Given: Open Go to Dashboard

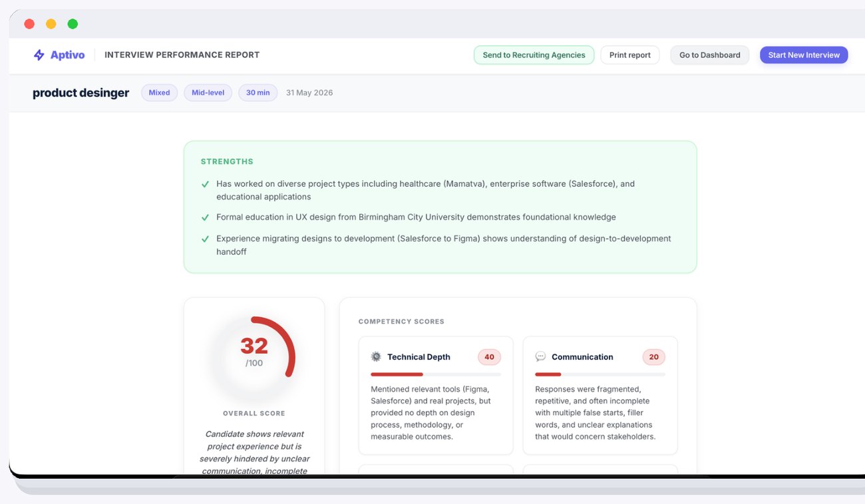Looking at the screenshot, I should pos(709,55).
